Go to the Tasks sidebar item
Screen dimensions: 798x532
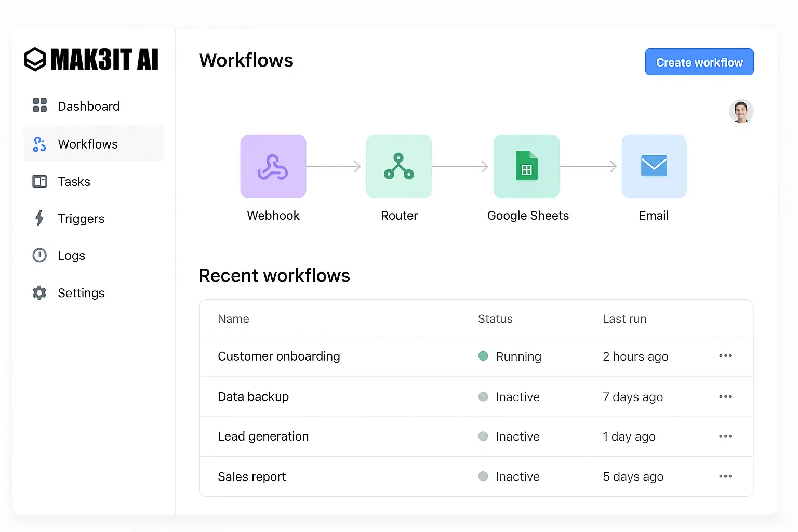point(74,182)
